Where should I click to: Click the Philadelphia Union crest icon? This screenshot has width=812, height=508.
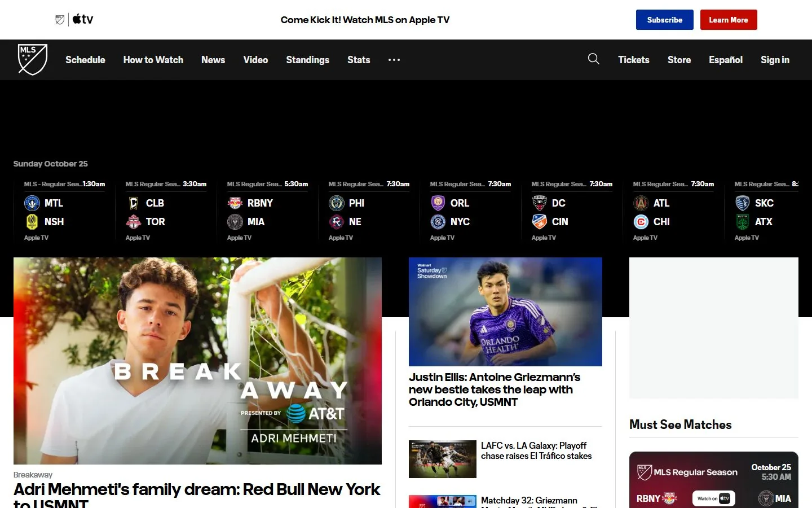coord(337,203)
